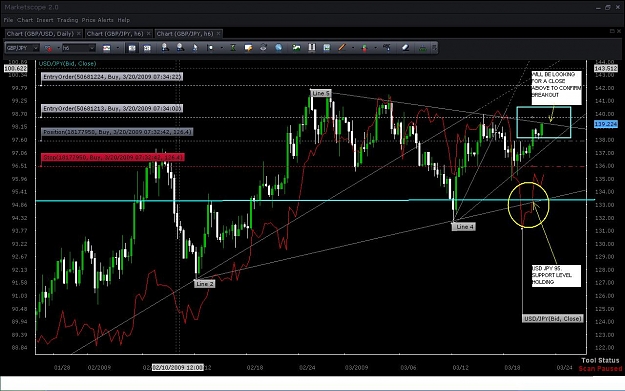The height and width of the screenshot is (391, 625).
Task: Click the USD/JPY(Bid, Close) label at the chart bottom
Action: click(552, 318)
